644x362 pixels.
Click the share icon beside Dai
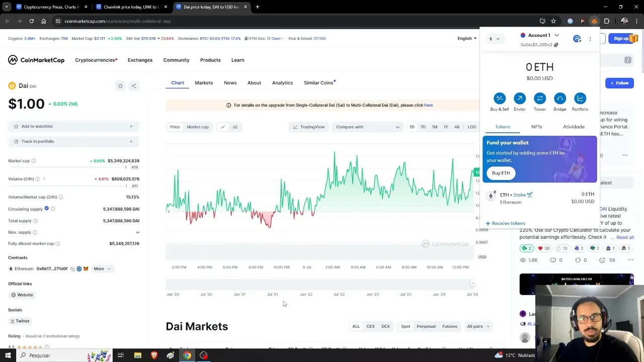tap(134, 86)
